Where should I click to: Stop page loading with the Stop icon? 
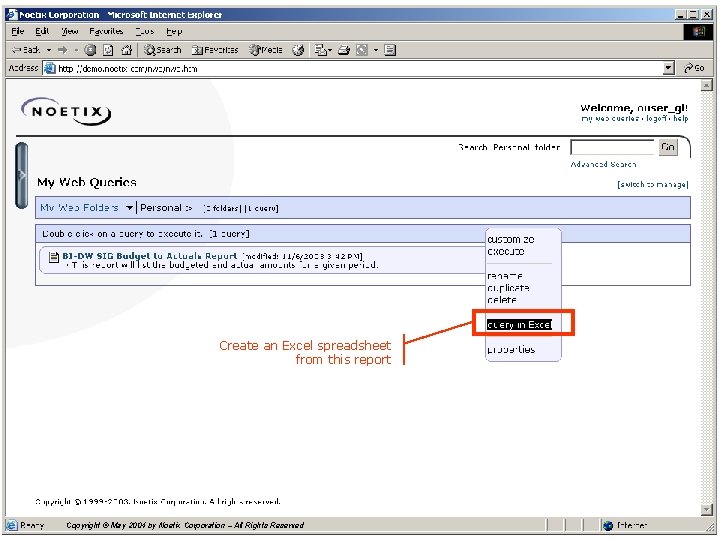[90, 50]
